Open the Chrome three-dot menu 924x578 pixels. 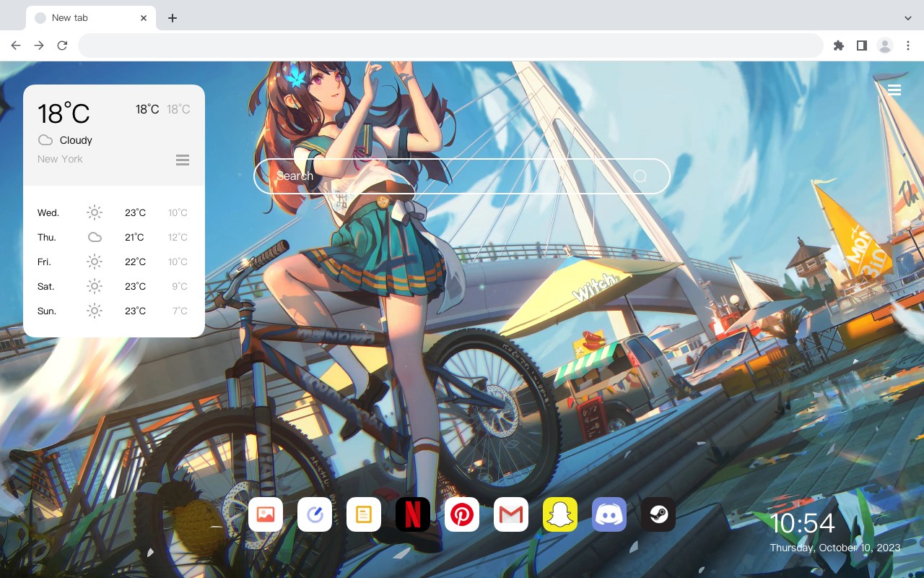tap(908, 46)
